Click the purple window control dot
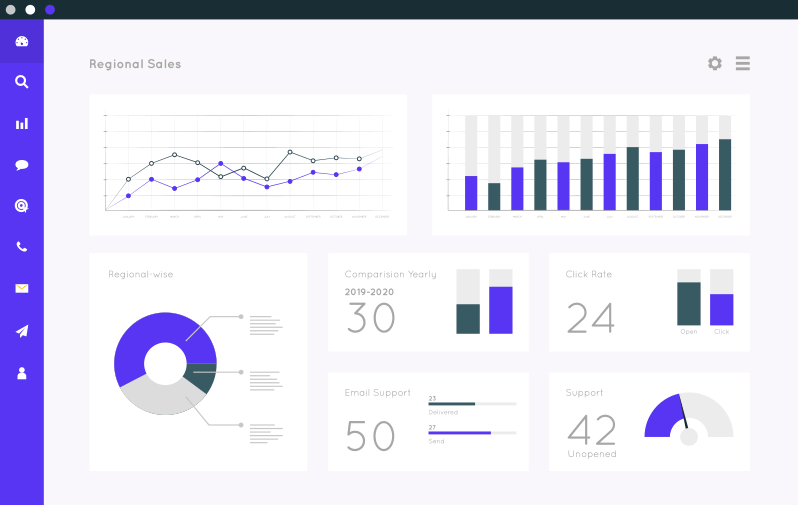Viewport: 798px width, 505px height. 50,9
